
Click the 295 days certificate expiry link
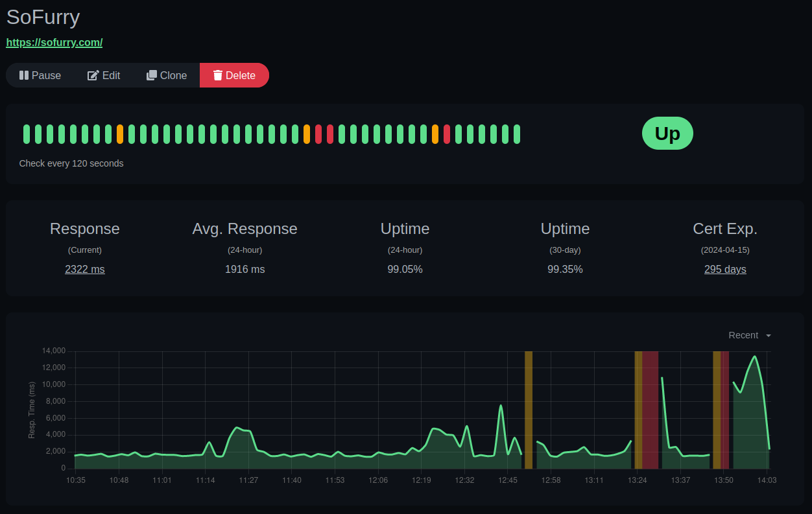725,269
